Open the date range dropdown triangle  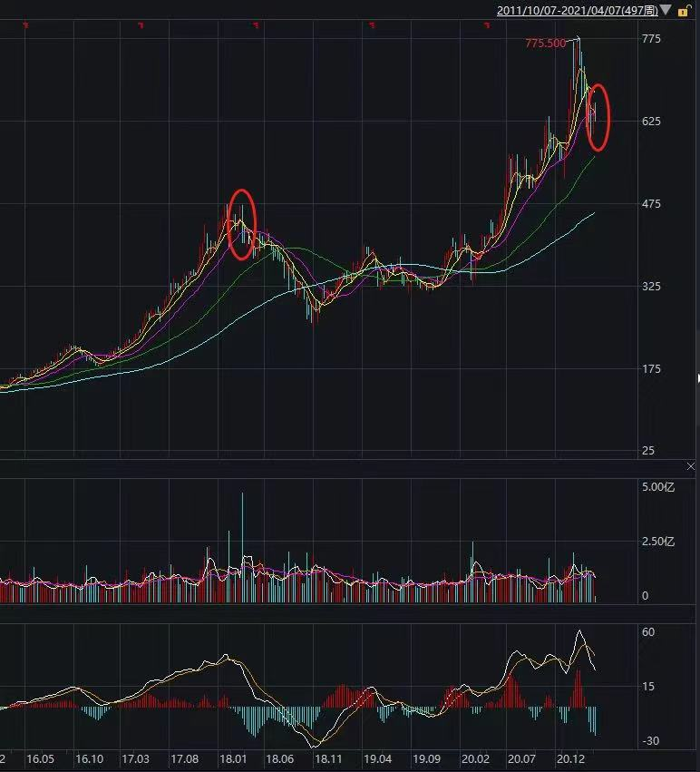pos(666,9)
